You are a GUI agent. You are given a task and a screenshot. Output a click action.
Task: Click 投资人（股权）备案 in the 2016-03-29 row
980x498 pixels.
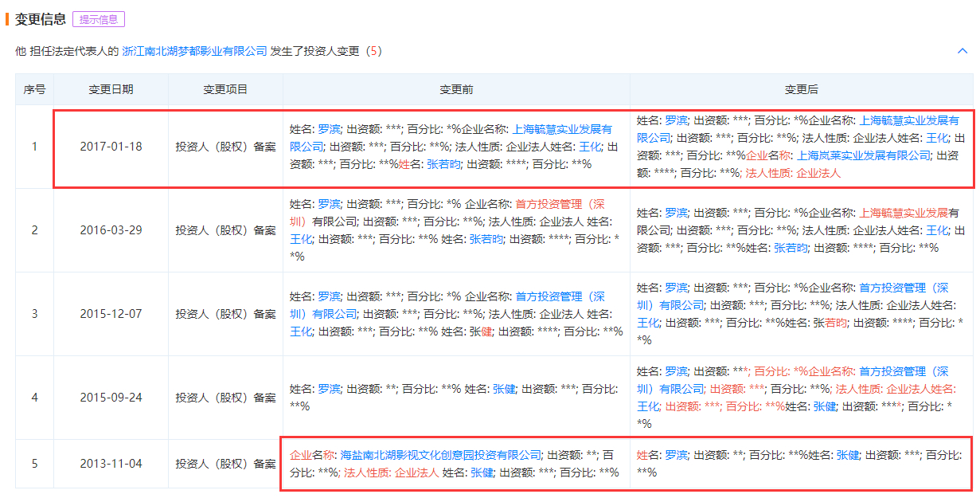coord(226,230)
